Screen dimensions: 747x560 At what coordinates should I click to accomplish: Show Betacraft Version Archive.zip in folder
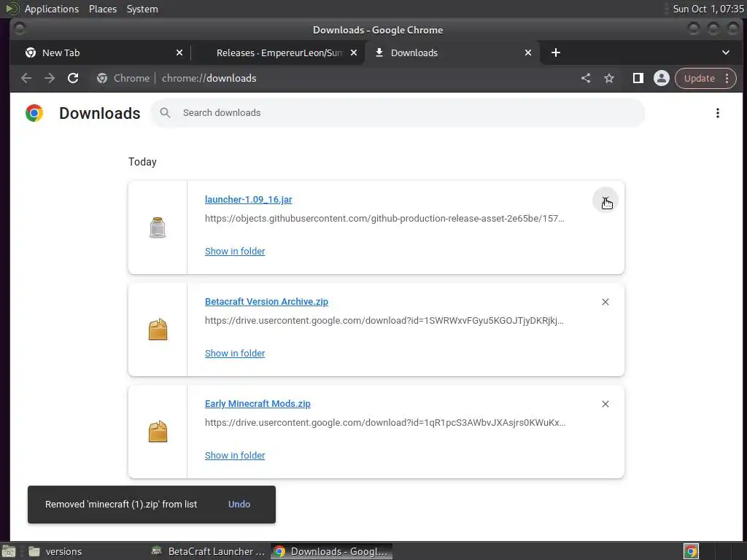point(235,353)
